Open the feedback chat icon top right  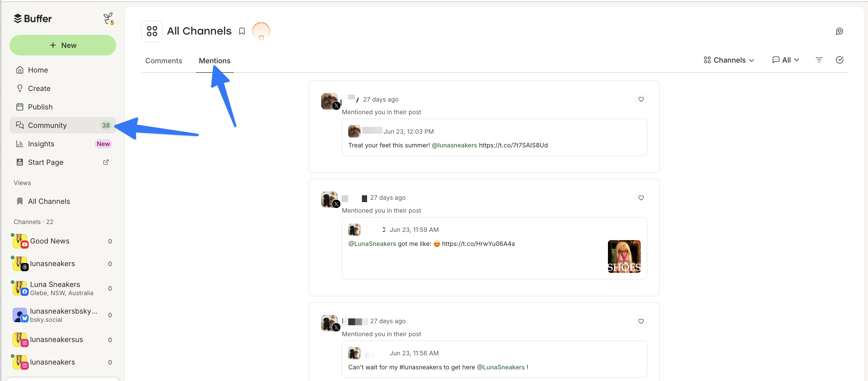pyautogui.click(x=840, y=31)
